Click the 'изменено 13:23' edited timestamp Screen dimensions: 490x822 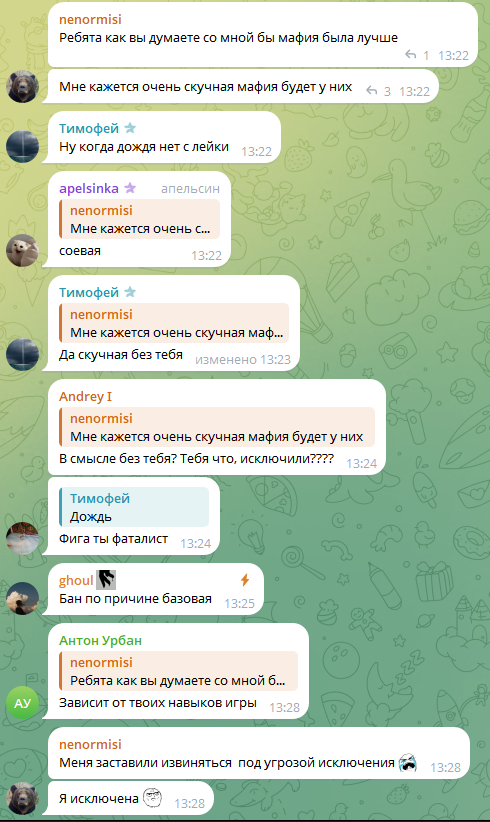click(x=243, y=360)
